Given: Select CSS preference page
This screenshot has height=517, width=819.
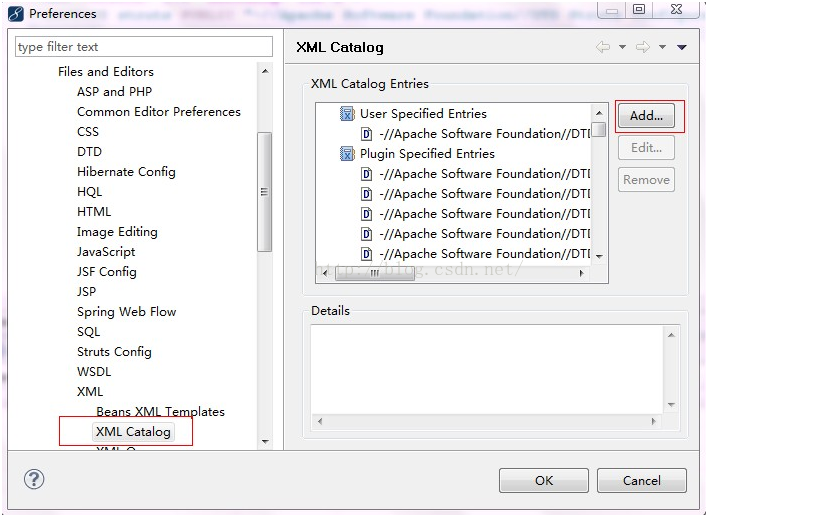Looking at the screenshot, I should [88, 132].
